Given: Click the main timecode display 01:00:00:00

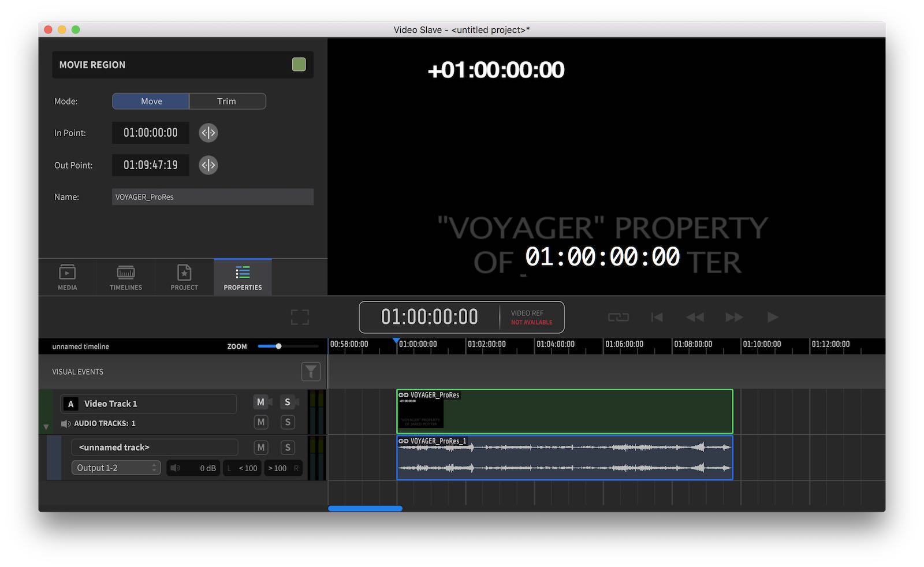Looking at the screenshot, I should [x=430, y=317].
